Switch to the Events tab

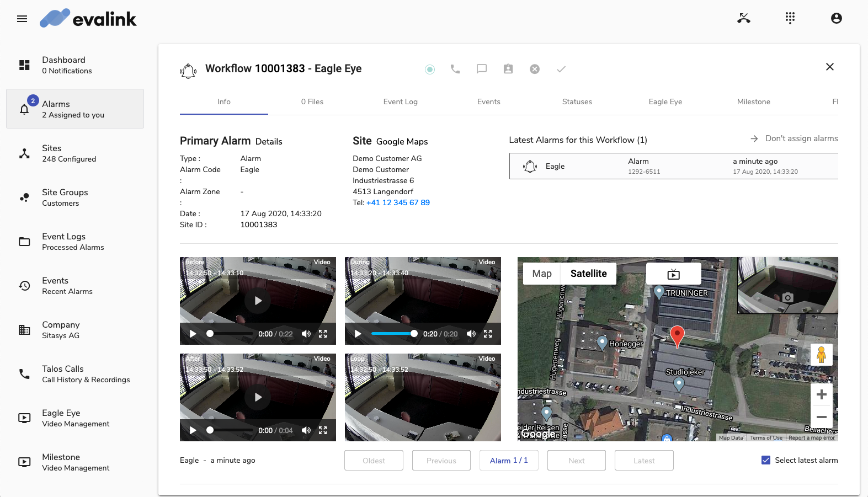tap(489, 102)
